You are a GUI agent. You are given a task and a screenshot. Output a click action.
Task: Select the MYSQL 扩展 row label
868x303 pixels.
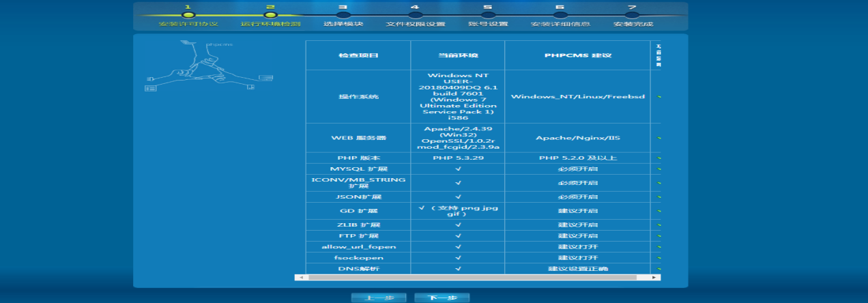pyautogui.click(x=358, y=168)
